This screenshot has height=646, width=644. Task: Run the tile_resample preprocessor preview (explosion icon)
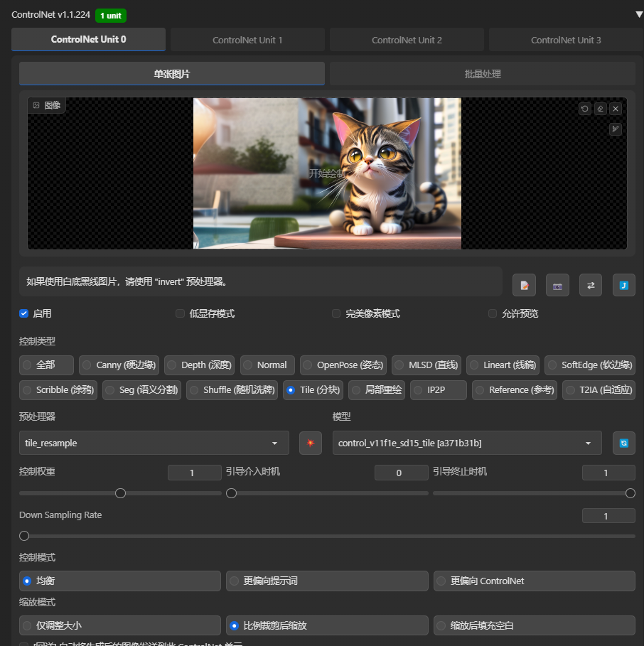click(311, 443)
